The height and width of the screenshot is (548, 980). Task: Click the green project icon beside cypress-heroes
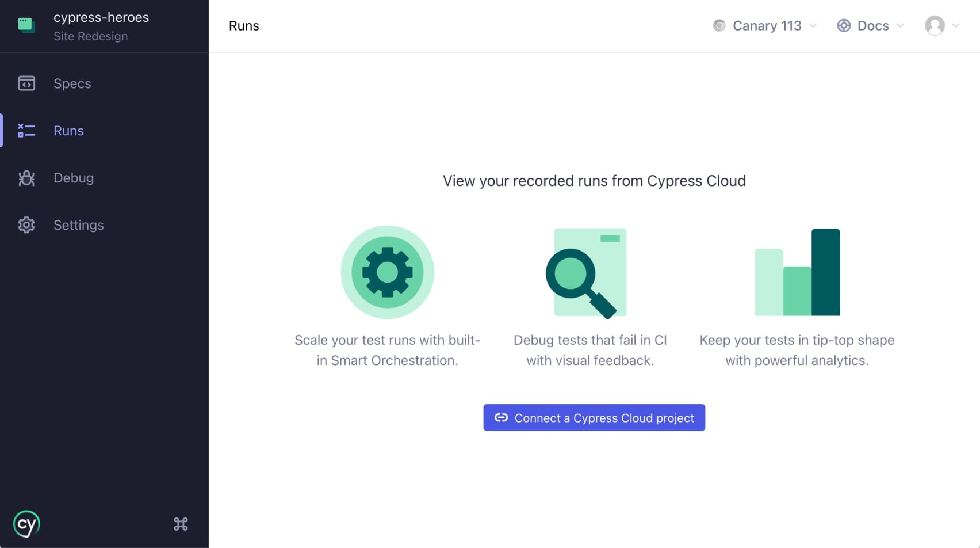click(26, 26)
